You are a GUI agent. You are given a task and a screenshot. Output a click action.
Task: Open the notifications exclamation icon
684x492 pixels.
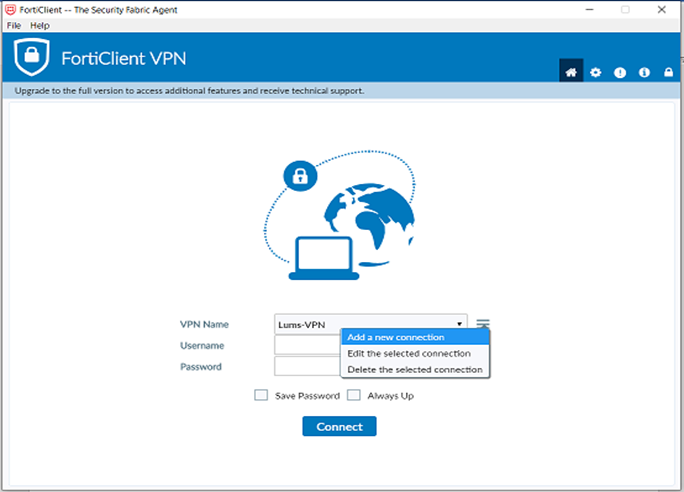[620, 72]
